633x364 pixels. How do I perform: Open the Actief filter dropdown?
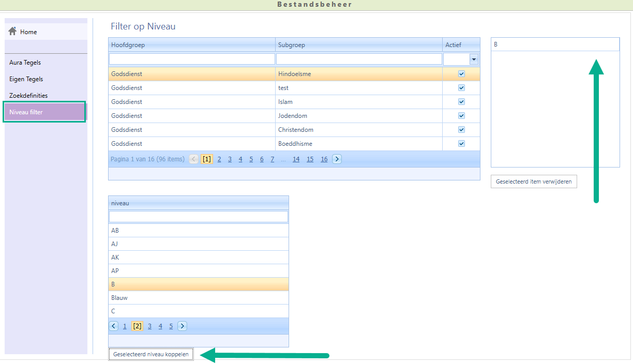click(474, 59)
